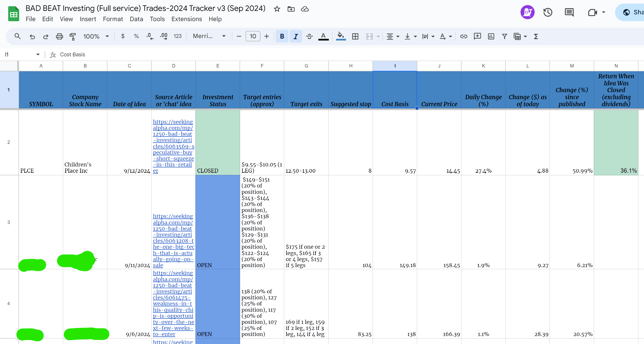
Task: Open the fill color picker
Action: 341,36
